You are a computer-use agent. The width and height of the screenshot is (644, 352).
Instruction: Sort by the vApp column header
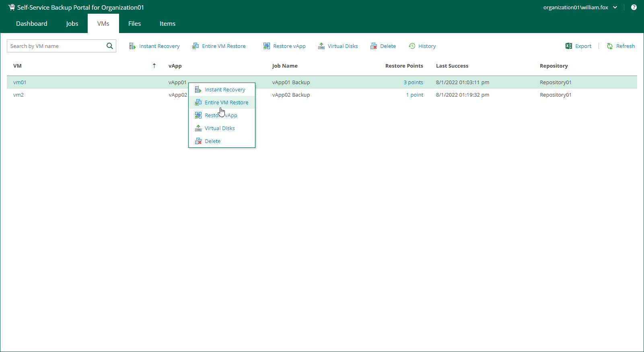175,66
